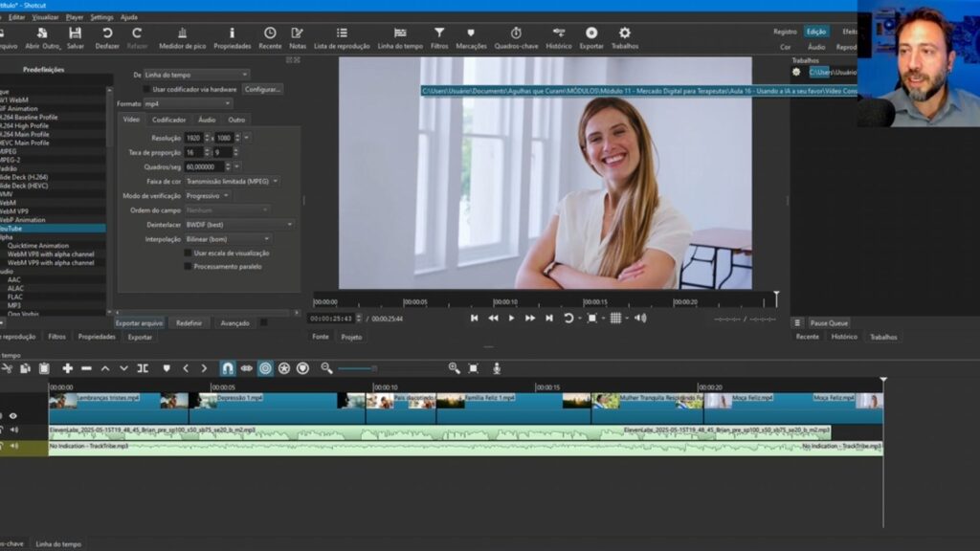Click the ripple all tracks icon
The height and width of the screenshot is (551, 980).
[284, 368]
